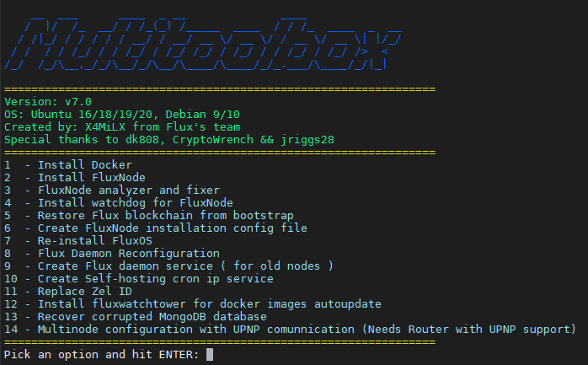Click 'Recover corrupted MongoDB database' line
This screenshot has width=588, height=365.
point(136,317)
